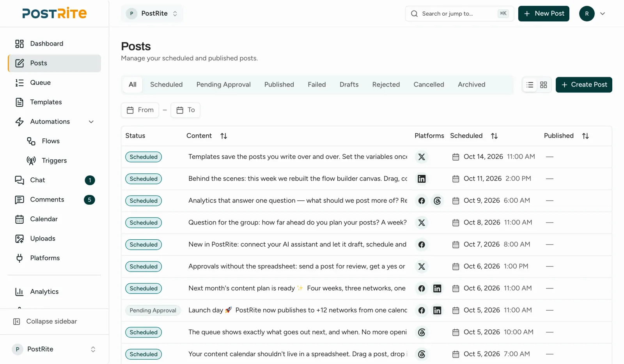This screenshot has height=364, width=624.
Task: Open the Dashboard page from sidebar
Action: pos(54,44)
